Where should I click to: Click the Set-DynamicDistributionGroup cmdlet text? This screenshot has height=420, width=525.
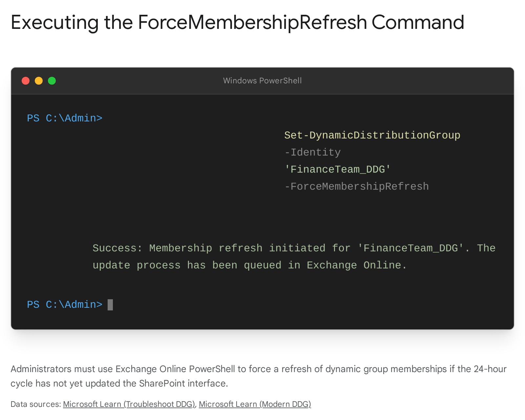click(x=372, y=135)
